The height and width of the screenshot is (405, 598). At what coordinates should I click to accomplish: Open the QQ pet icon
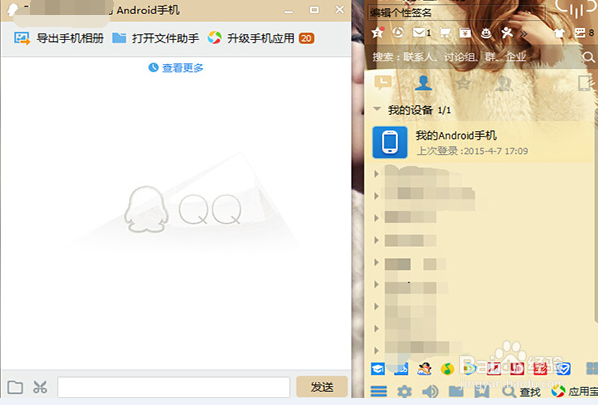click(486, 33)
